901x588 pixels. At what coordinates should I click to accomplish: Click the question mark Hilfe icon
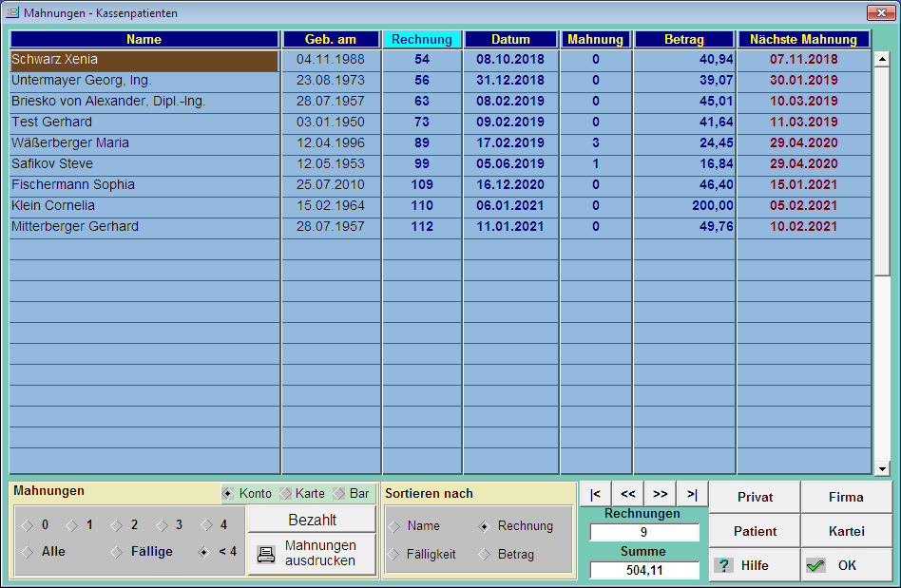pyautogui.click(x=724, y=565)
